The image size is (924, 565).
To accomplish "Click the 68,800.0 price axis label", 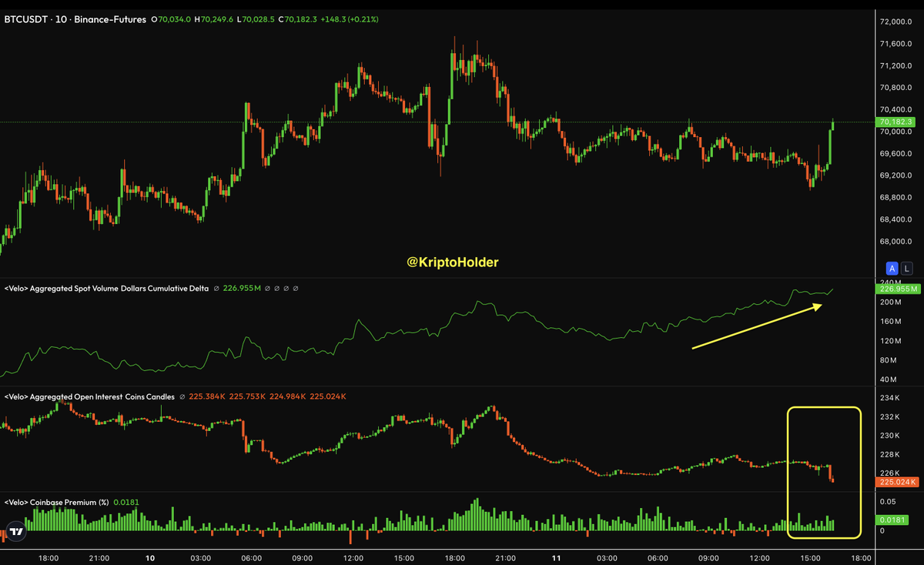I will click(x=896, y=198).
